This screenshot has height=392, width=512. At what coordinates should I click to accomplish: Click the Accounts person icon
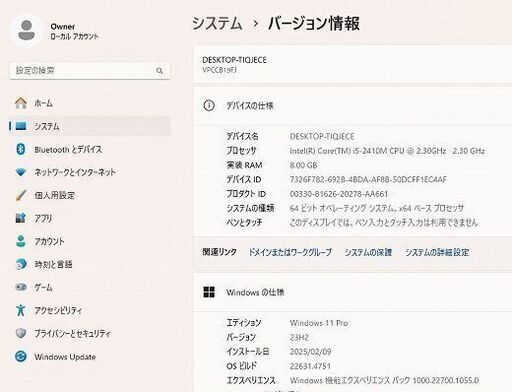(21, 241)
